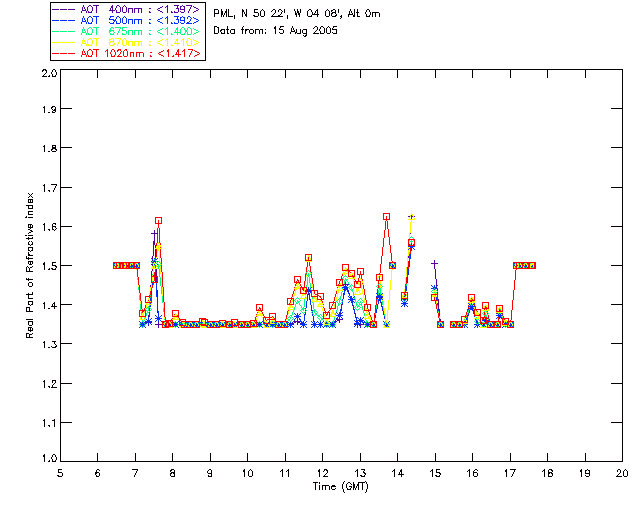Click the AOT 1020nm red legend entry

click(x=126, y=53)
